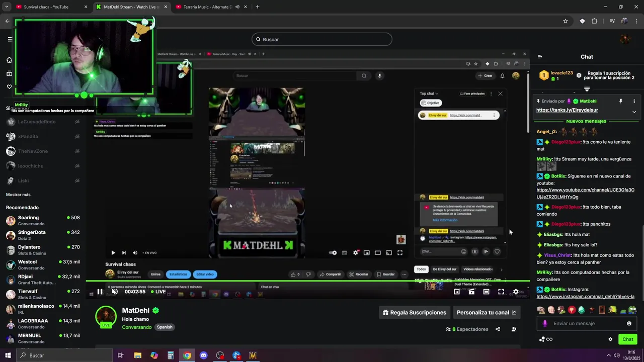Open milenkanolasco recommended channel

click(43, 309)
